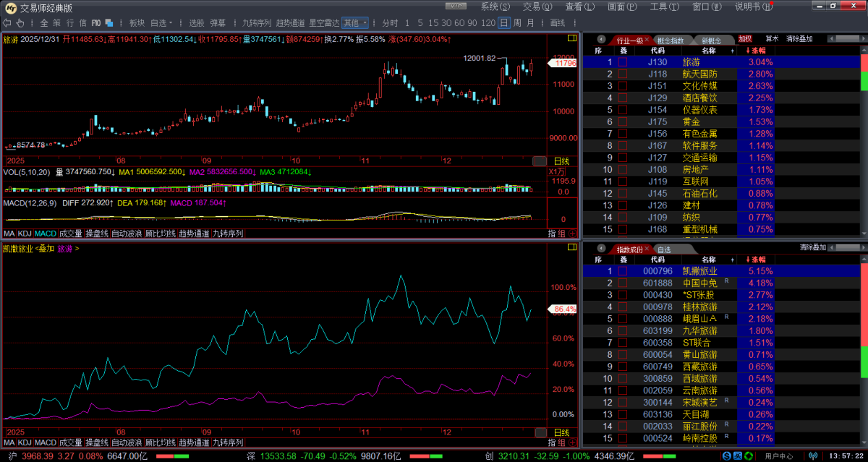The image size is (868, 462).
Task: Open 用户中心 in the status bar
Action: (x=780, y=455)
